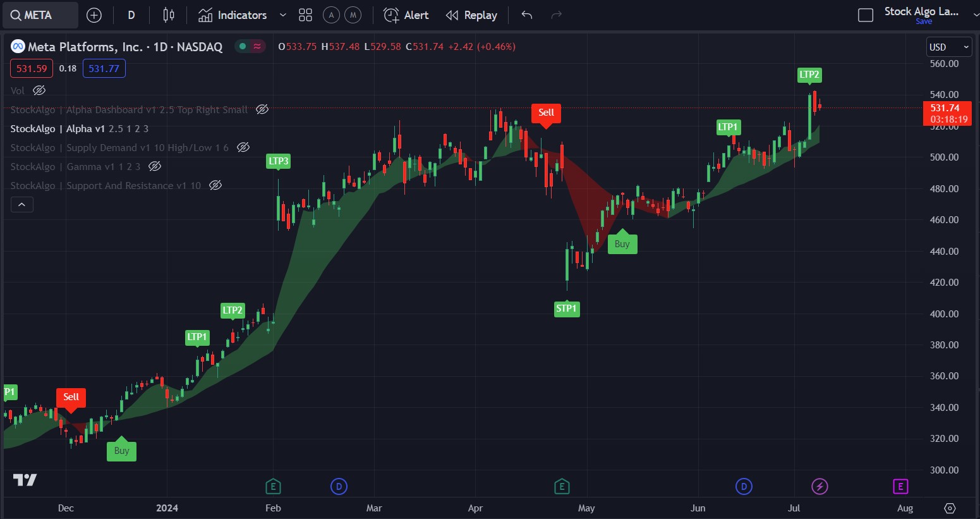Image resolution: width=980 pixels, height=519 pixels.
Task: Click LTP1 label in June
Action: click(728, 127)
